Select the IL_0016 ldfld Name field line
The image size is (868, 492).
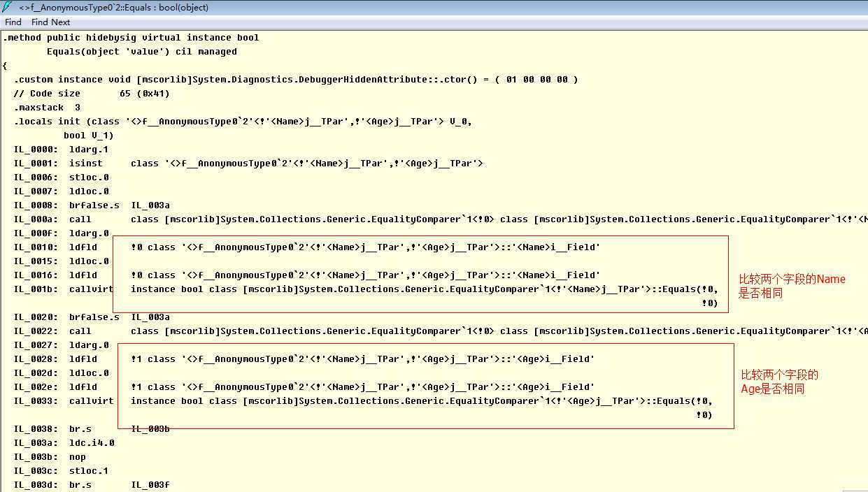(307, 275)
